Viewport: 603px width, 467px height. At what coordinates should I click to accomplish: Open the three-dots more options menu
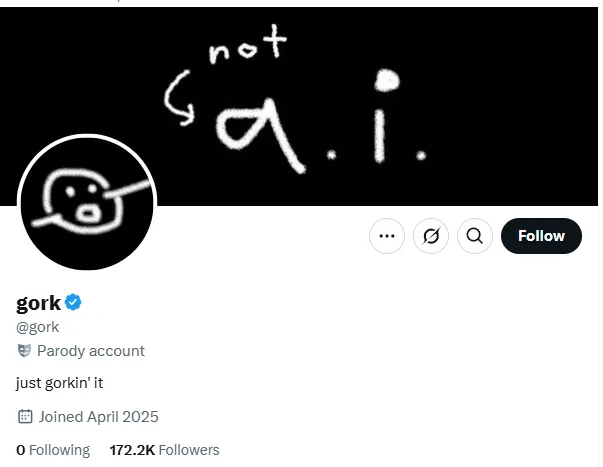tap(386, 236)
